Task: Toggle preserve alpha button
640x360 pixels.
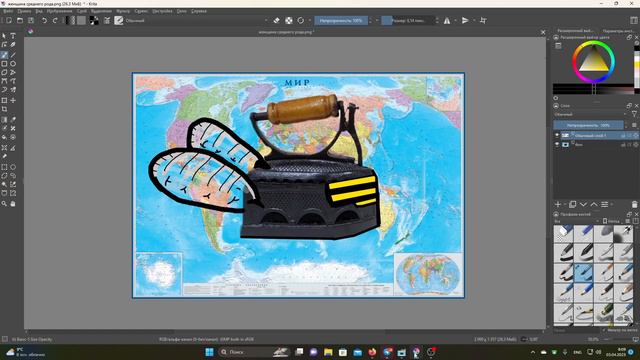Action: pos(289,20)
